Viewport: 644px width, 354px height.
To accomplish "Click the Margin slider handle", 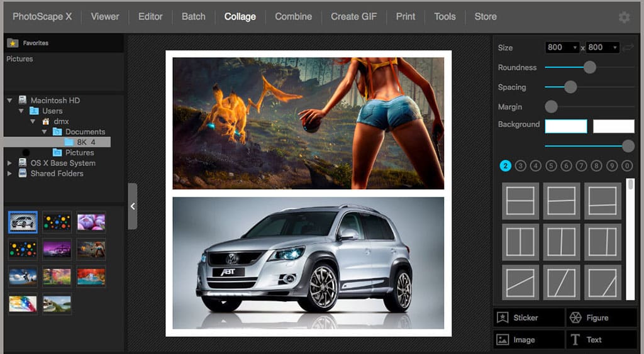I will tap(551, 107).
